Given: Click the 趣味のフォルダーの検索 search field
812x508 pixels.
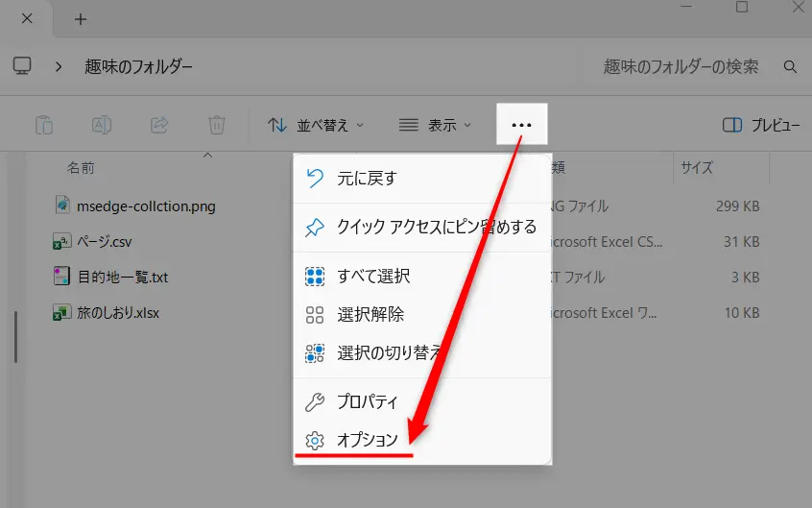Looking at the screenshot, I should (680, 67).
